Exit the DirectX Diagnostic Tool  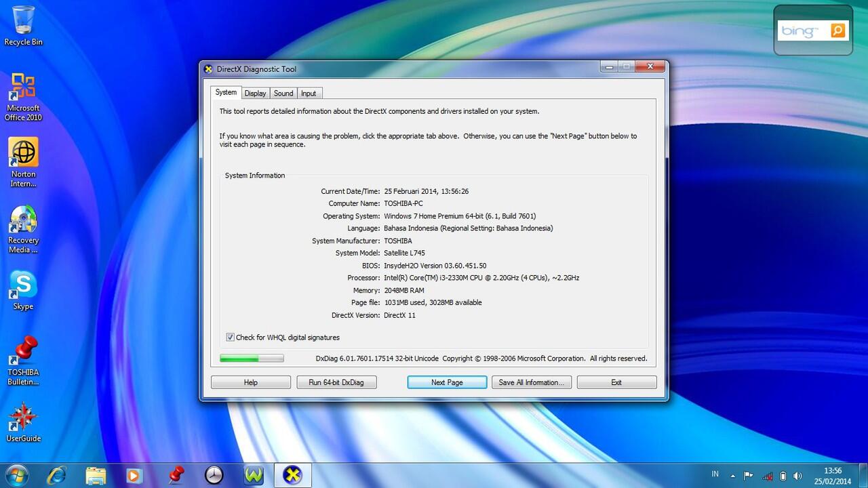click(616, 382)
